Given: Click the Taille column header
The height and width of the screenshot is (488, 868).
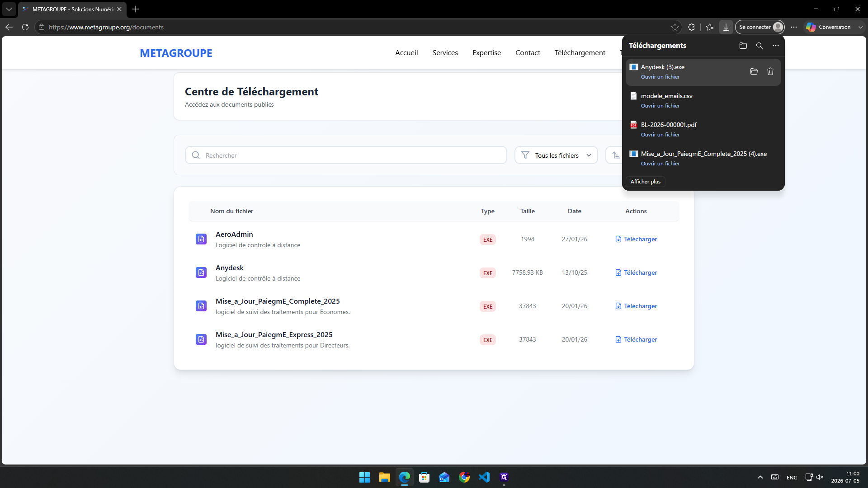Looking at the screenshot, I should click(527, 211).
